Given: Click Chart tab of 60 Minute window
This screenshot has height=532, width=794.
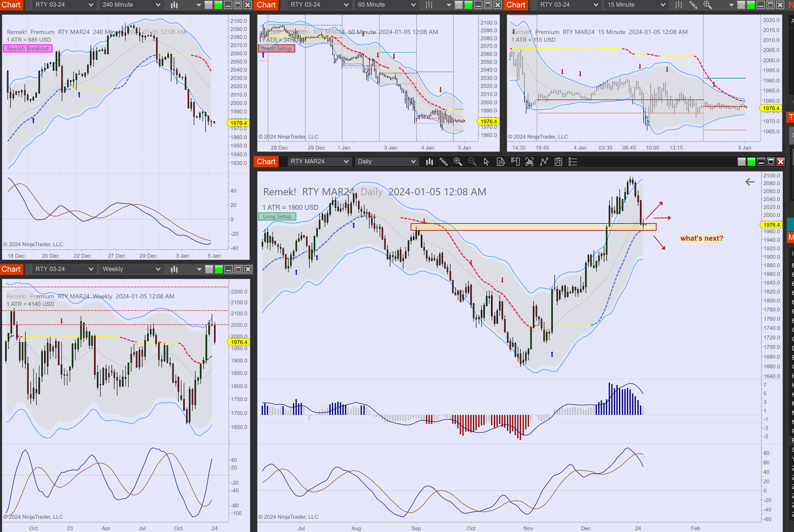Looking at the screenshot, I should pyautogui.click(x=266, y=5).
